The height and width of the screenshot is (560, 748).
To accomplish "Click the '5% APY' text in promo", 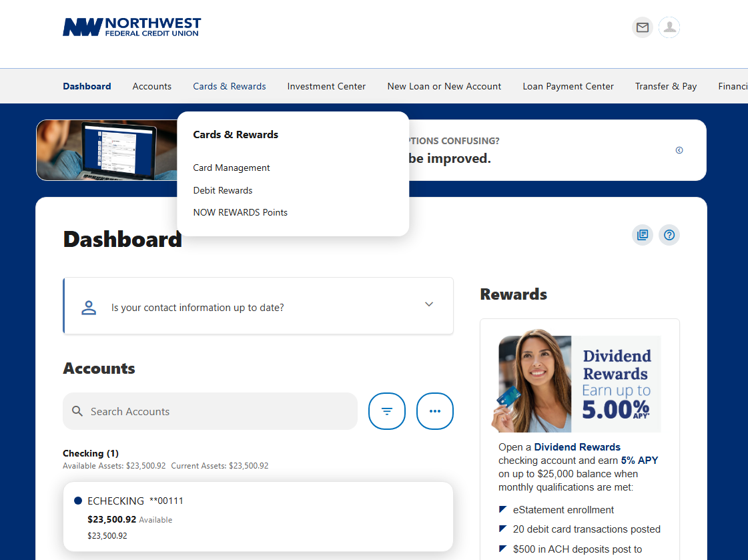I will (x=639, y=461).
